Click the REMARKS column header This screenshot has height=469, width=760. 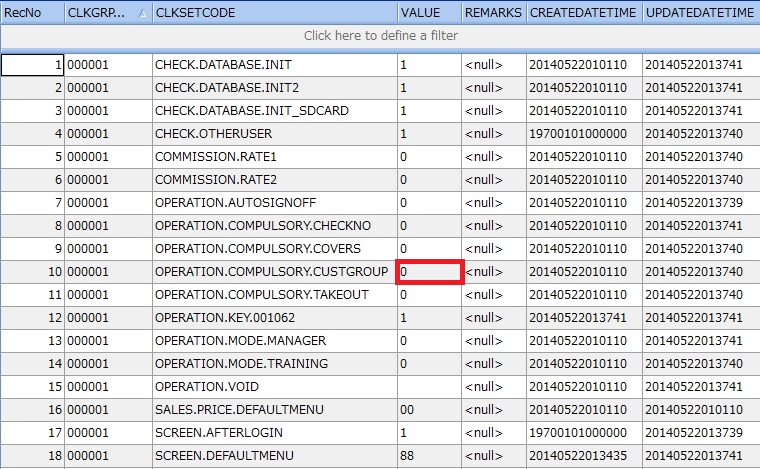pos(492,13)
